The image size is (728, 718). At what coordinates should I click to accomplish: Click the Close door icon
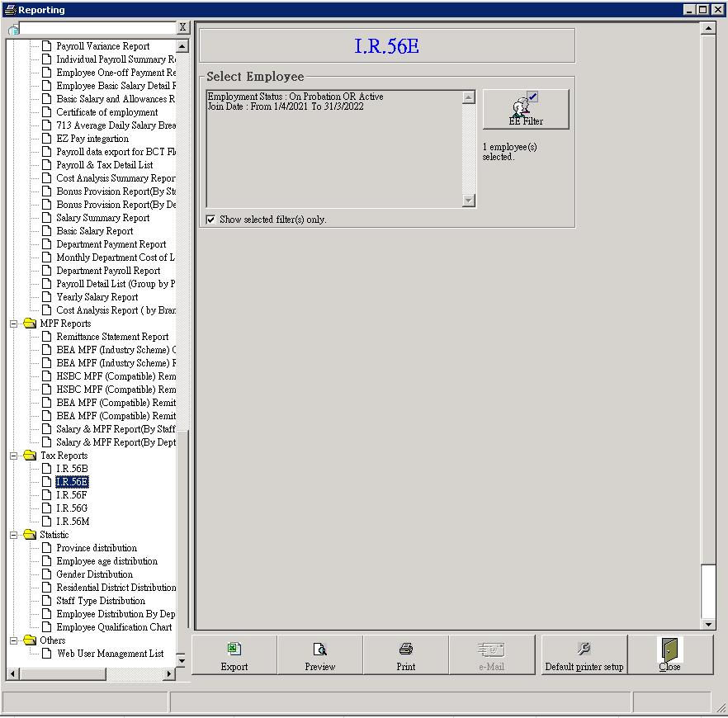[x=669, y=650]
